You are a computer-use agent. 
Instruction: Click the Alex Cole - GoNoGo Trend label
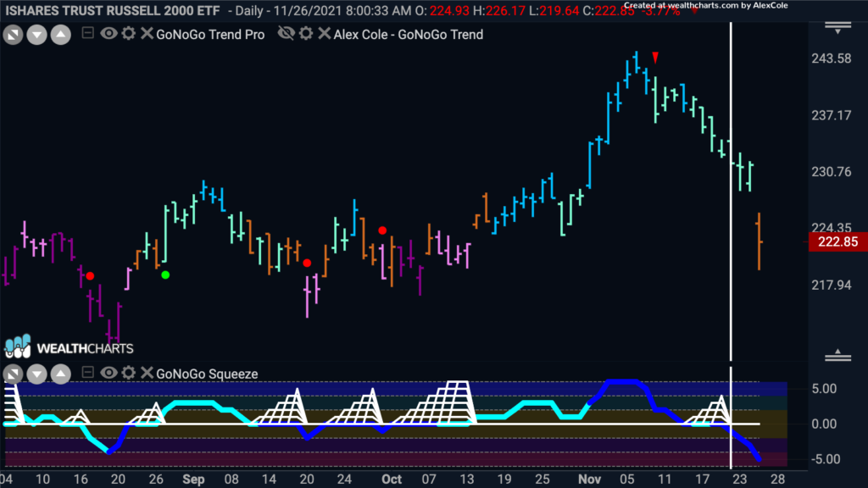(409, 34)
